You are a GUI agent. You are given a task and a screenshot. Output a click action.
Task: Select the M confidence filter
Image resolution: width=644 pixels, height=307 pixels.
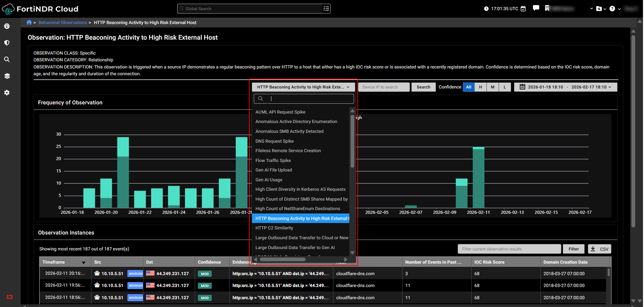click(x=493, y=87)
